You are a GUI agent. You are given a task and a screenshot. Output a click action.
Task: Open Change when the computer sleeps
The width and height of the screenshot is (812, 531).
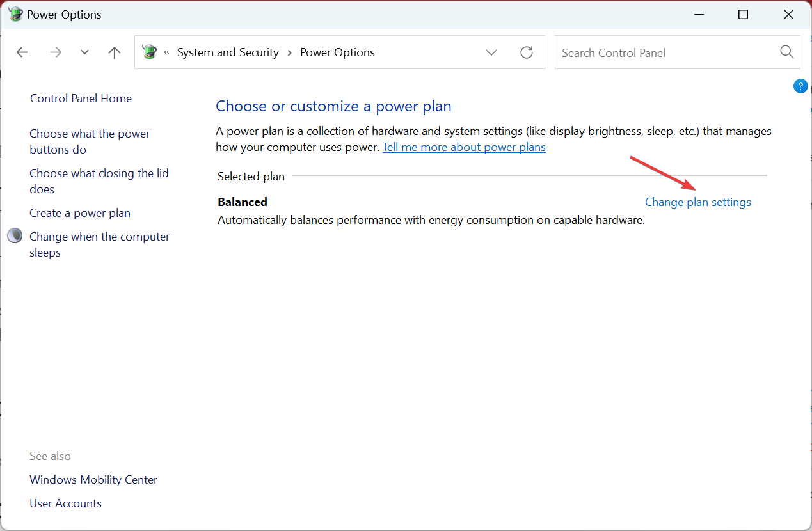click(x=99, y=244)
